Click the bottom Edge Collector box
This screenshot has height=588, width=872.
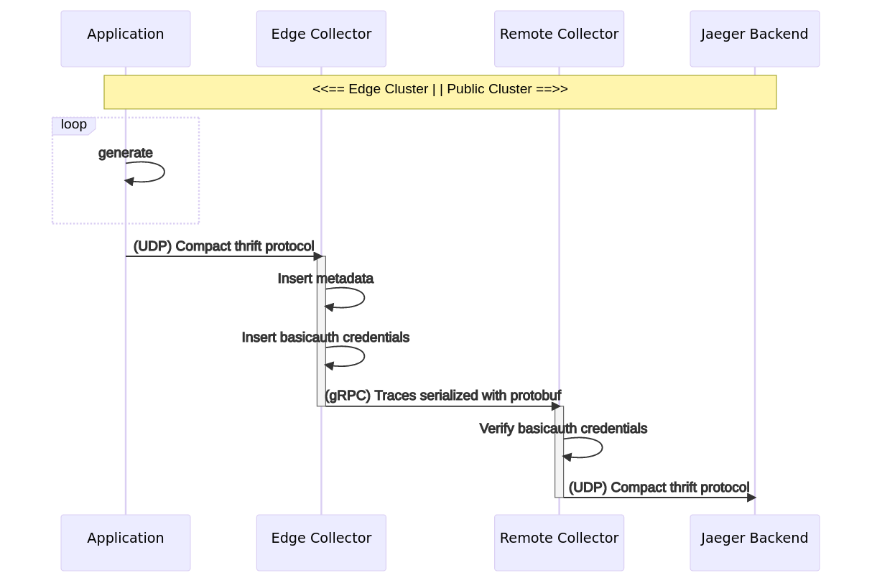(321, 543)
